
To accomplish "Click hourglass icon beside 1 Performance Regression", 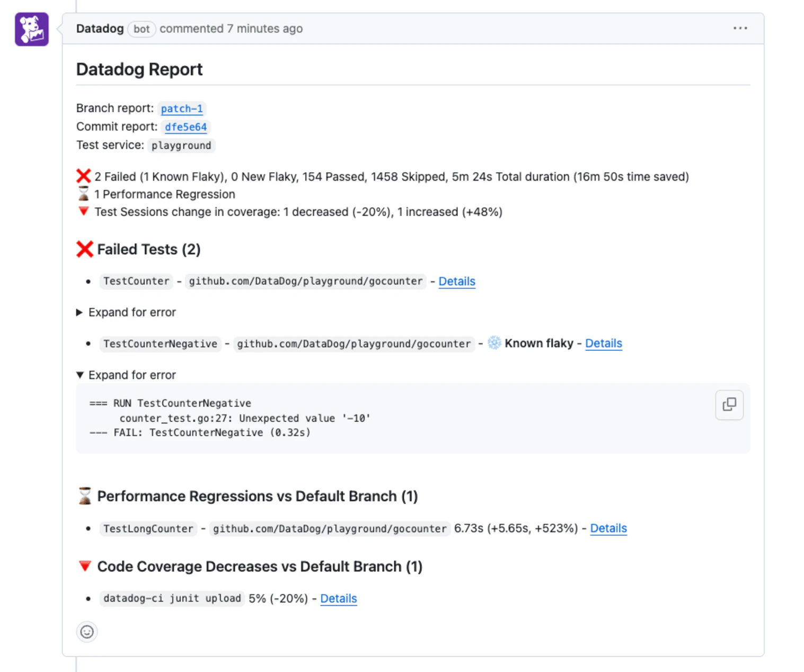I will coord(84,194).
